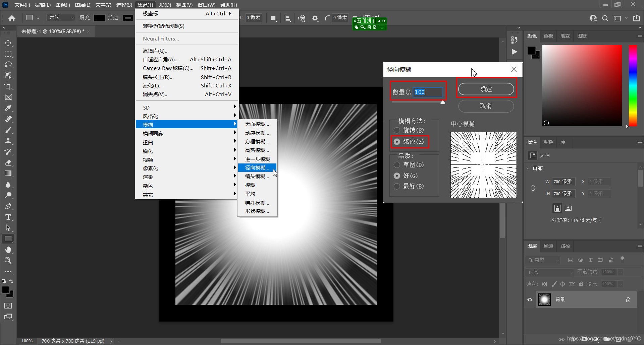This screenshot has width=644, height=345.
Task: Select the Eraser tool
Action: coord(8,163)
